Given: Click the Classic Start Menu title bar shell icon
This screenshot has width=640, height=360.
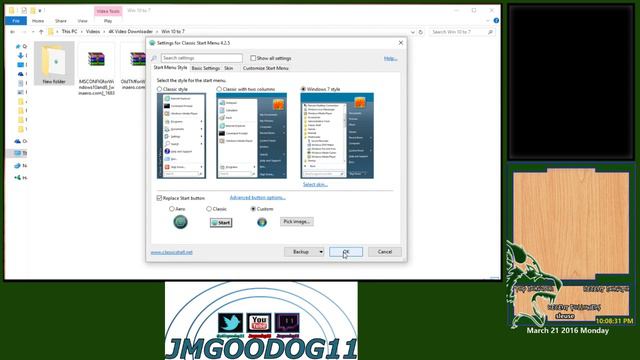Looking at the screenshot, I should point(152,43).
